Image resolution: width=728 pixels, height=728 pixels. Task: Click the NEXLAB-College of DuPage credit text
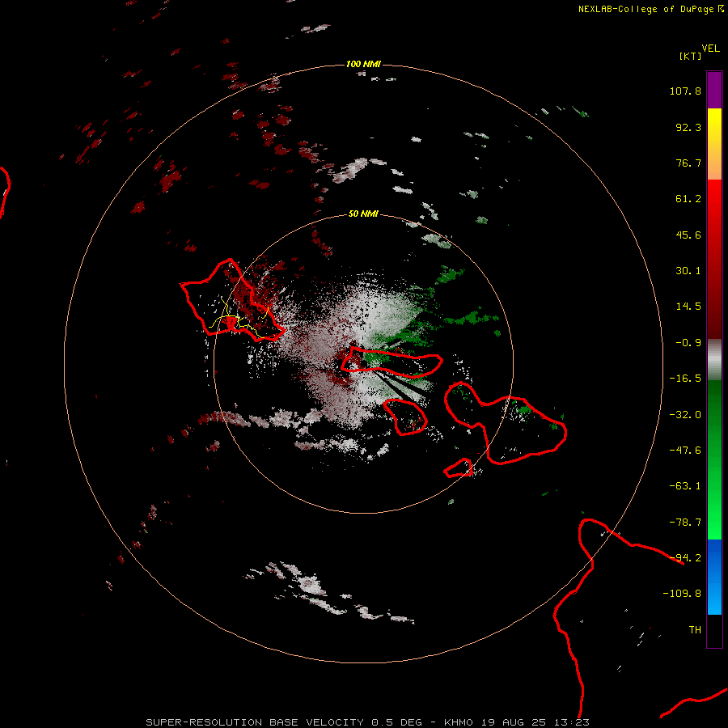[651, 9]
